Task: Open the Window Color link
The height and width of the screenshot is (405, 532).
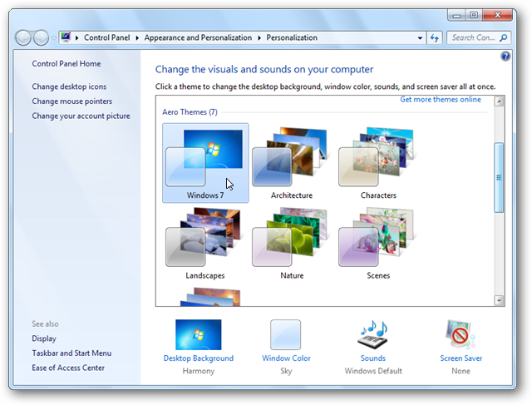Action: pyautogui.click(x=286, y=358)
